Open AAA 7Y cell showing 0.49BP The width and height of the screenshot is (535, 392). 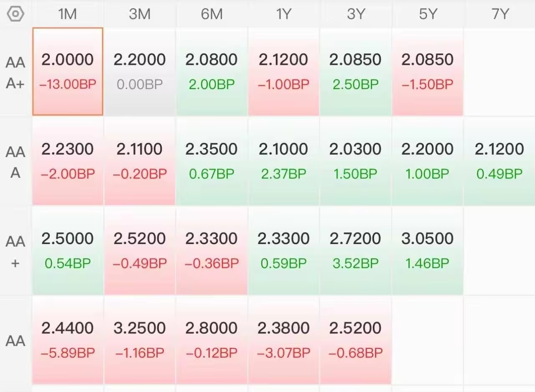(x=499, y=161)
